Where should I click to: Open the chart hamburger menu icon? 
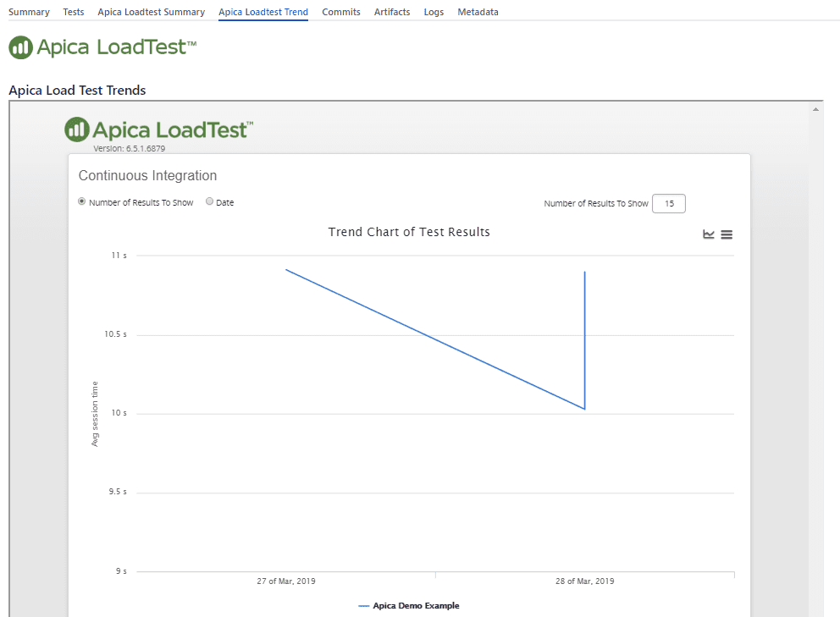tap(727, 234)
